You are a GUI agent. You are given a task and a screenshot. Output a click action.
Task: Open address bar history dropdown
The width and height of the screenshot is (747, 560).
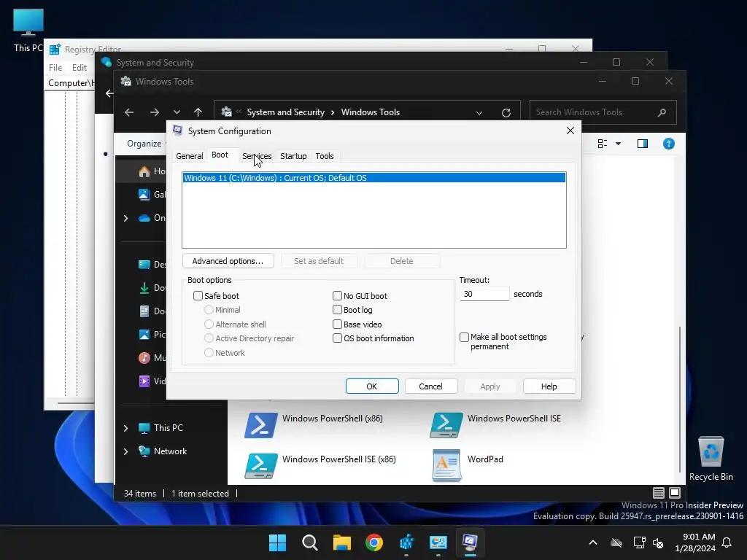point(479,113)
